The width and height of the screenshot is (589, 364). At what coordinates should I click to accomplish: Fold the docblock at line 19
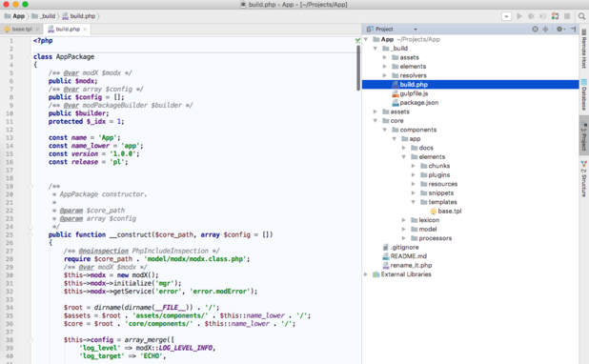(30, 187)
